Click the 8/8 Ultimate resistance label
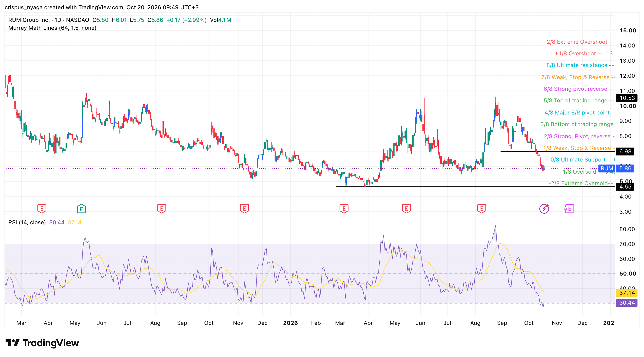 [580, 65]
